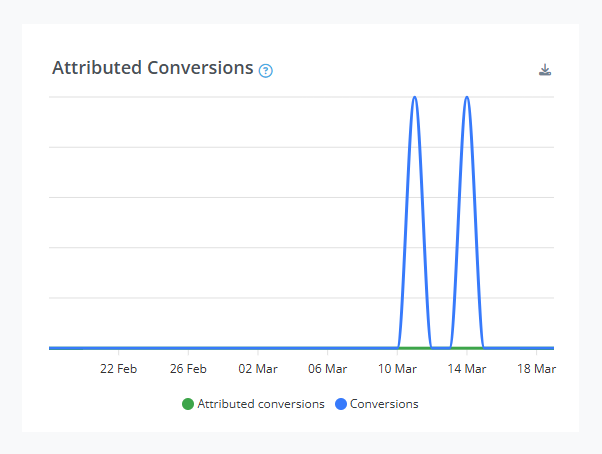Click the 02 Mar axis label
This screenshot has height=454, width=602.
[x=258, y=369]
